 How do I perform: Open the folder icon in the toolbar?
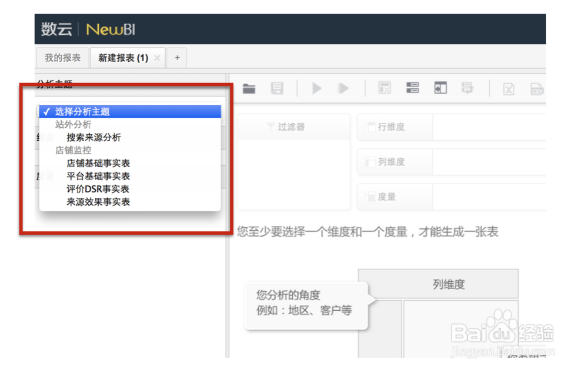249,89
